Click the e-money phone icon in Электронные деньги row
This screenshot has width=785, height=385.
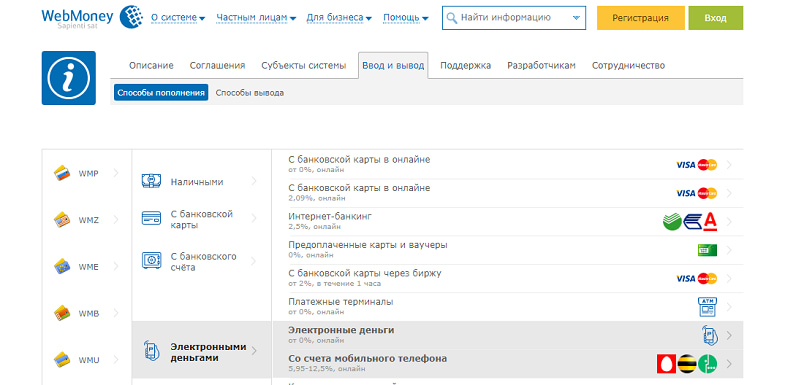[x=709, y=334]
